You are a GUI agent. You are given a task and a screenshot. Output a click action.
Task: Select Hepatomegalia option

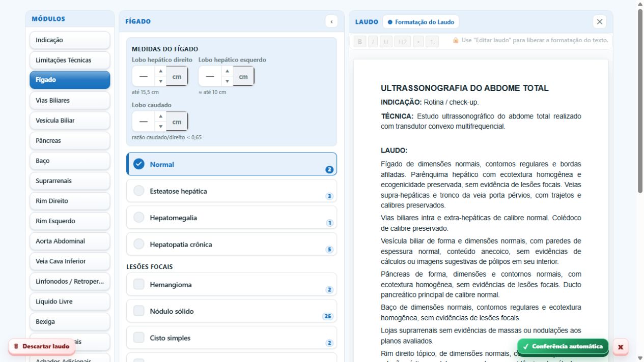click(232, 218)
